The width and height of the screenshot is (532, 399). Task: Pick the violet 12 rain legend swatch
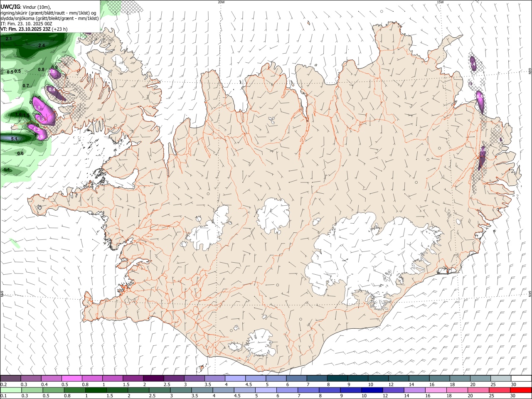[393, 390]
